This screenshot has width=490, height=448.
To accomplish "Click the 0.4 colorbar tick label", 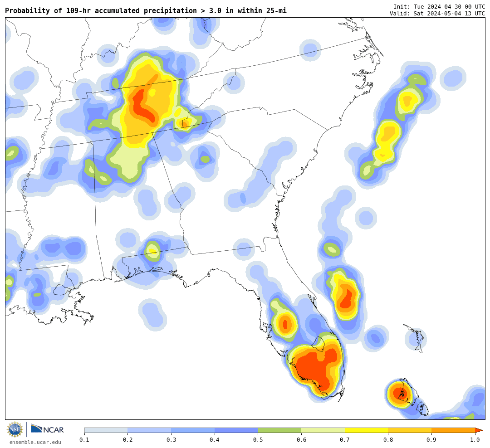I will click(x=215, y=439).
